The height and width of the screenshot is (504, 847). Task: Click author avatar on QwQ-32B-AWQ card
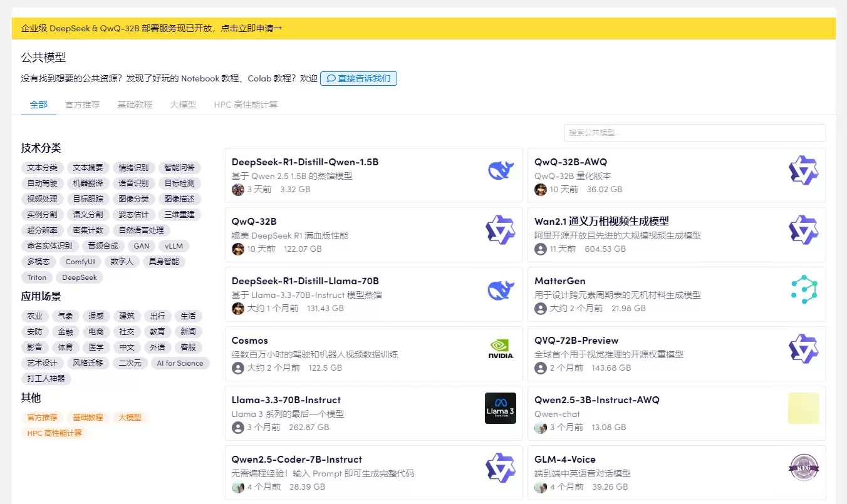[x=541, y=190]
